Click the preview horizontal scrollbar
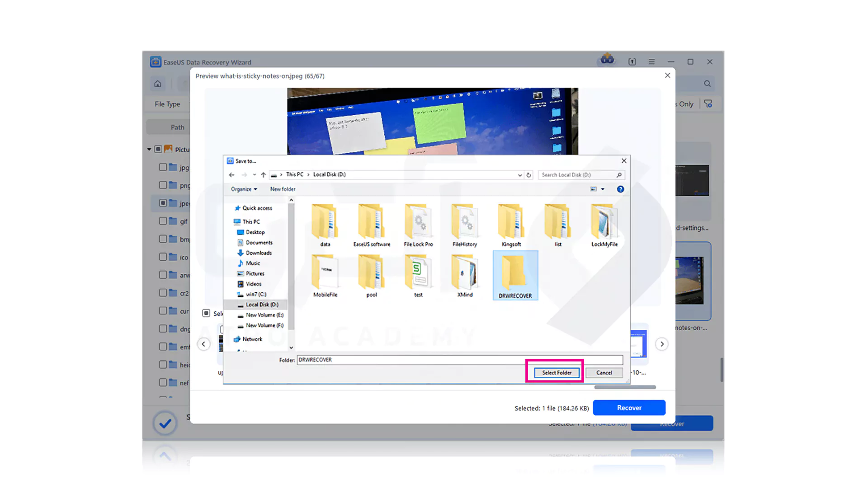This screenshot has height=488, width=868. coord(625,387)
